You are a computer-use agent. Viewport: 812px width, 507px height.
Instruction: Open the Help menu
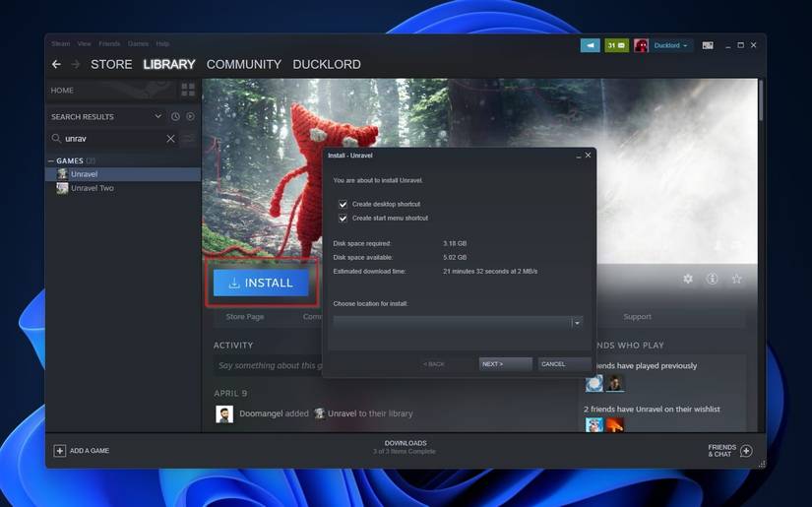162,44
